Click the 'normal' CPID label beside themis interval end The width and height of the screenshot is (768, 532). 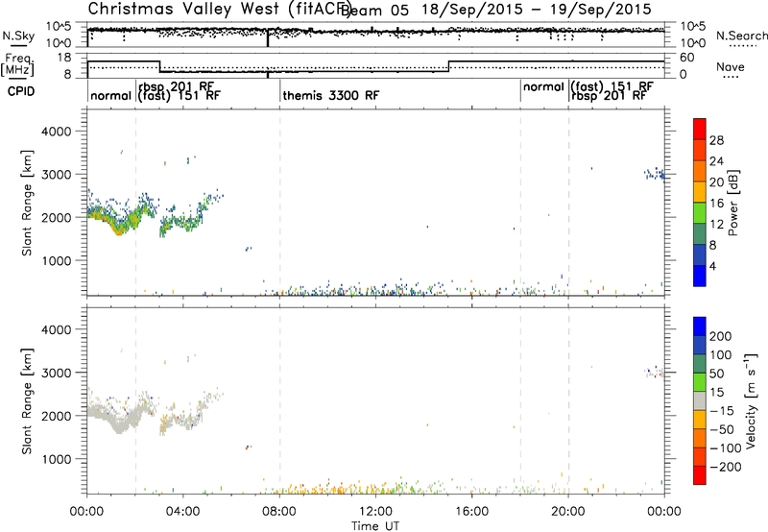tap(543, 86)
